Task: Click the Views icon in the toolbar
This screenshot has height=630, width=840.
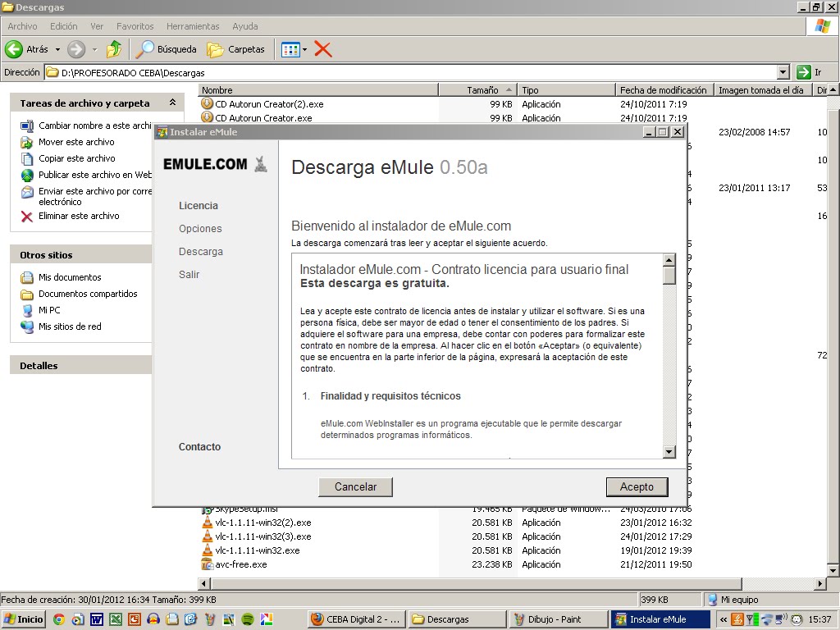Action: point(290,50)
